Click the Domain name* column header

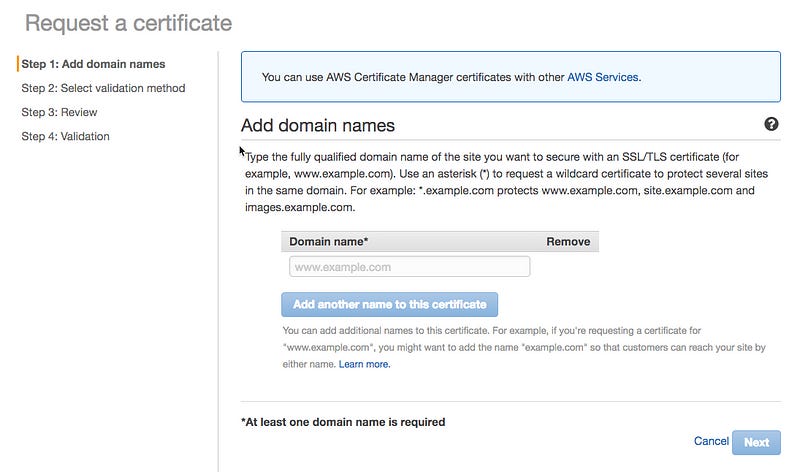point(329,242)
